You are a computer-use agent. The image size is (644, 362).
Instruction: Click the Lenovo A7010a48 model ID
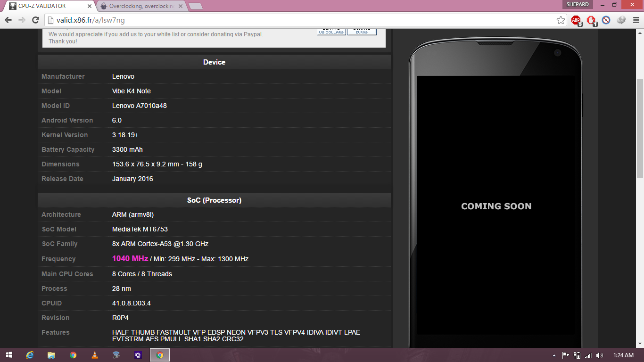coord(140,106)
